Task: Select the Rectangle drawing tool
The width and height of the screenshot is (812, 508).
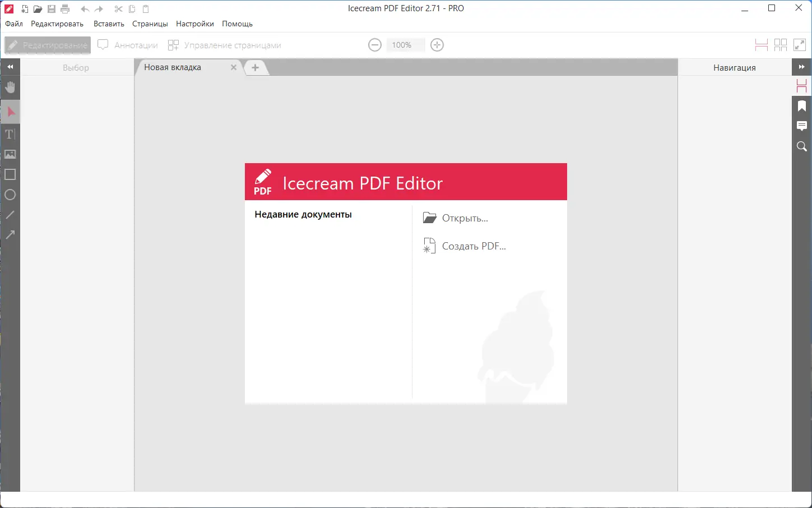Action: tap(10, 174)
